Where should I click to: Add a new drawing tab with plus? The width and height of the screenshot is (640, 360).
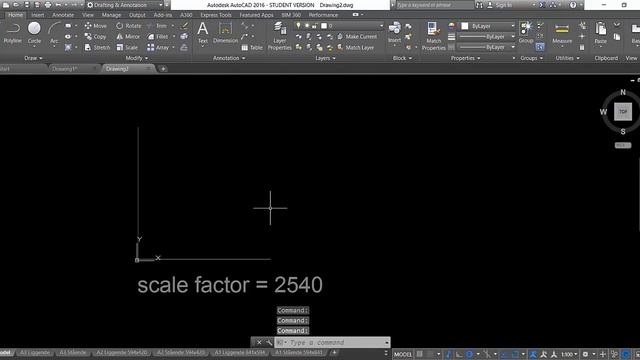[163, 69]
